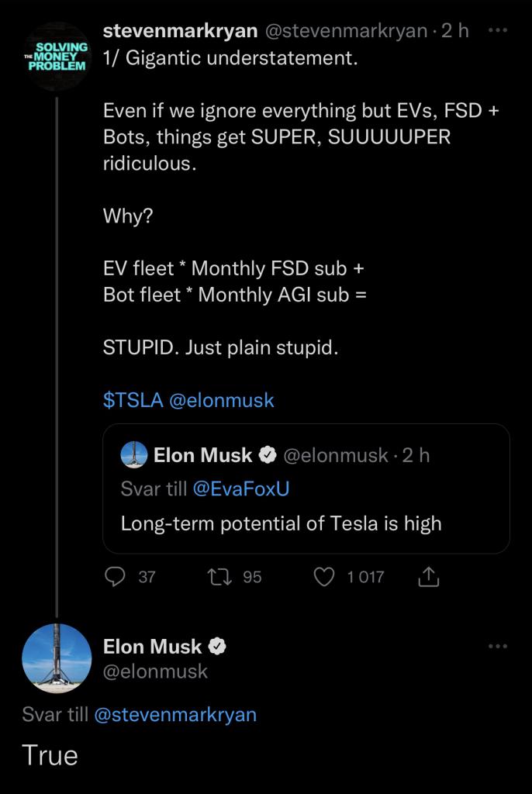
Task: Click the @elonmusk handle under reply name
Action: [155, 671]
